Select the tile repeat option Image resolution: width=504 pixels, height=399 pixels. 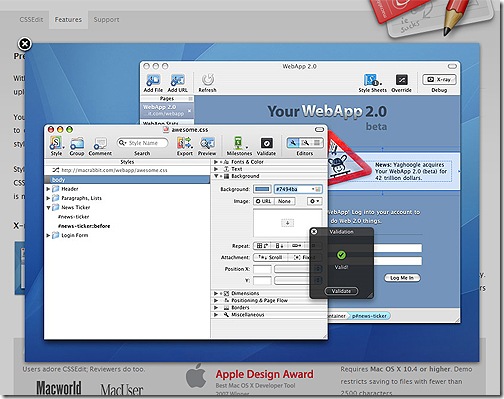tap(262, 246)
